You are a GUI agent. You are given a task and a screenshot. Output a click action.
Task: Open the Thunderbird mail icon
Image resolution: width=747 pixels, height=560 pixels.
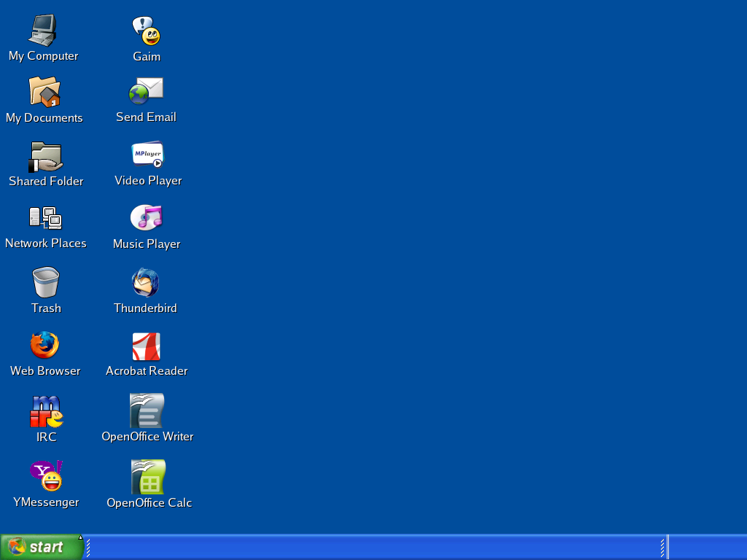pyautogui.click(x=145, y=282)
